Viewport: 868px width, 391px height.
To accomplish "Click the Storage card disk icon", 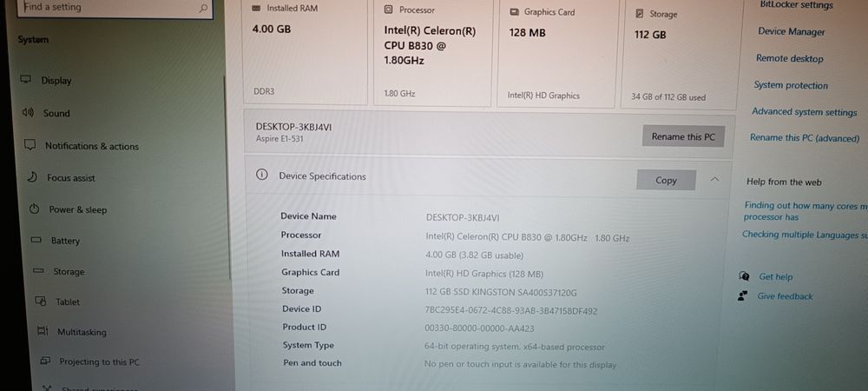I will coord(640,13).
